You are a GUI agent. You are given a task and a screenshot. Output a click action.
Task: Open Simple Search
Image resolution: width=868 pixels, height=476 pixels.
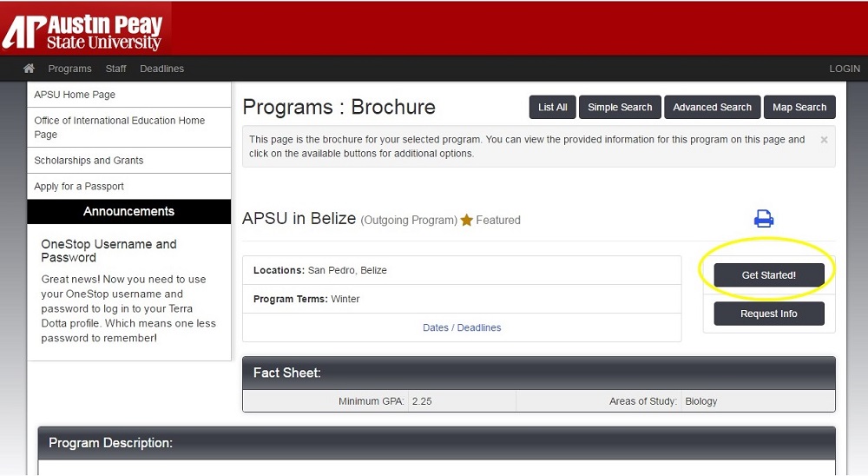620,107
